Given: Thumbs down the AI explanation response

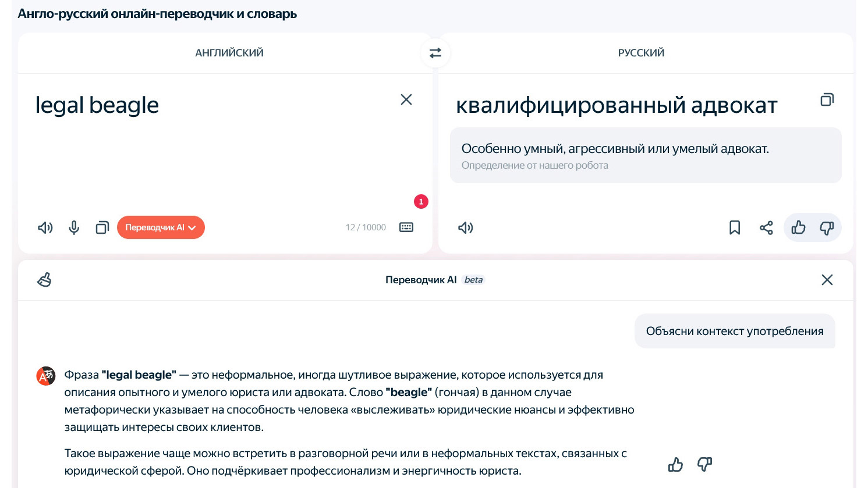Looking at the screenshot, I should coord(704,464).
